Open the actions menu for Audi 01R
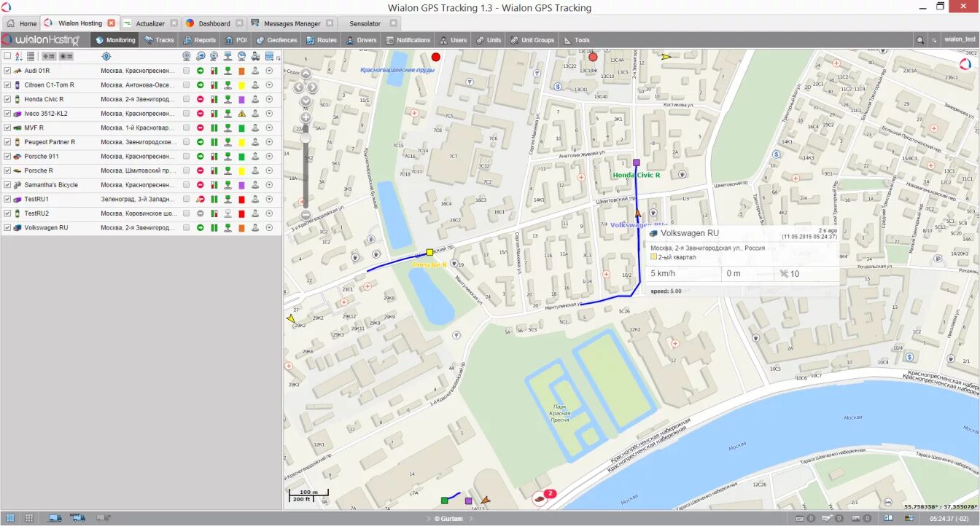The image size is (980, 526). click(269, 71)
